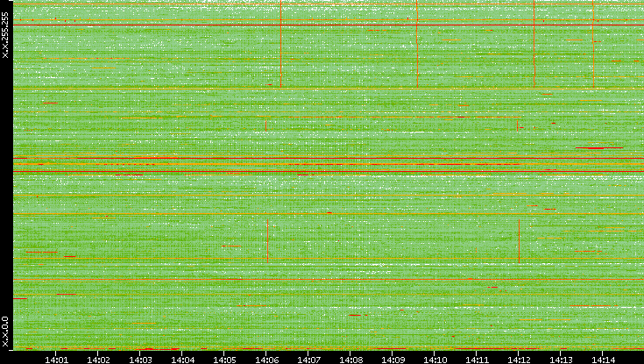
Task: Click the 14:04 time axis label
Action: (182, 360)
